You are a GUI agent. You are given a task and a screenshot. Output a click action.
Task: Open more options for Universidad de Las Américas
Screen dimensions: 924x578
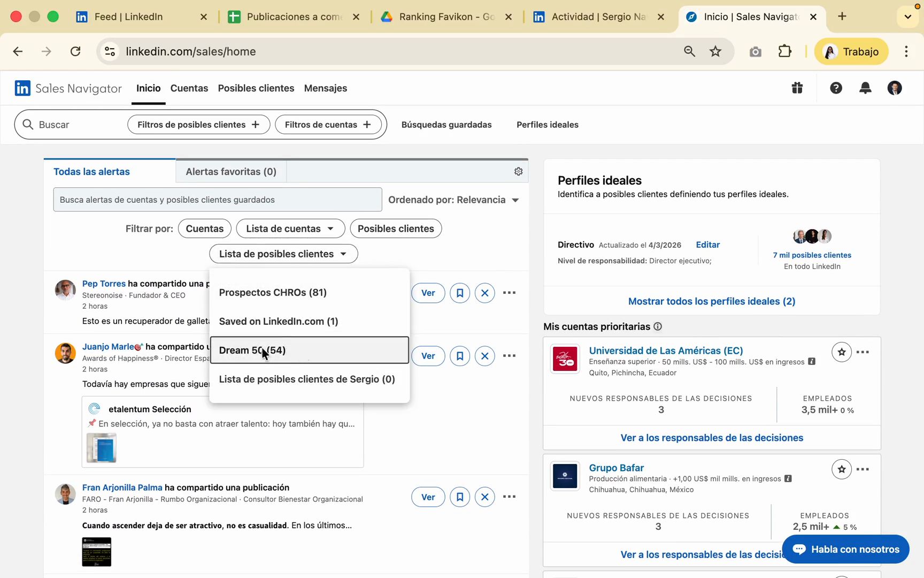click(x=863, y=352)
